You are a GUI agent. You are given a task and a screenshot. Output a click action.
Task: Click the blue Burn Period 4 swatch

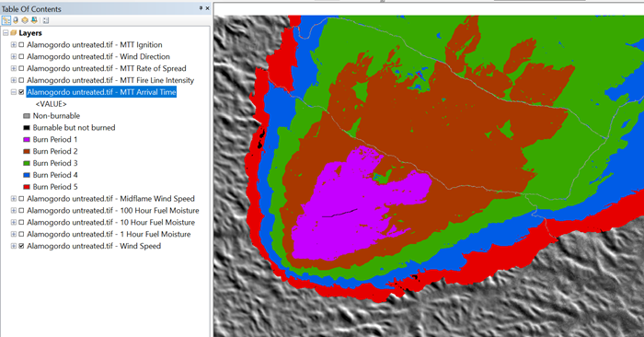tap(27, 176)
